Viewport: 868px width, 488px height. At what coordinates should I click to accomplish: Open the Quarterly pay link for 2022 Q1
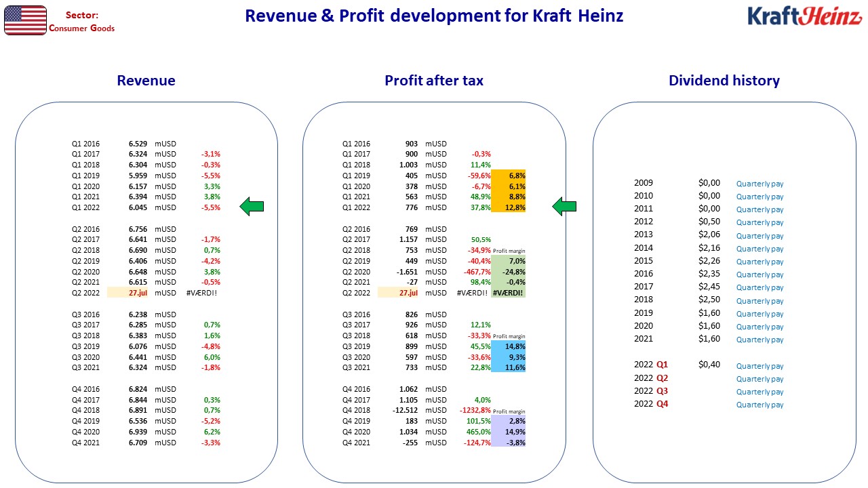click(759, 366)
